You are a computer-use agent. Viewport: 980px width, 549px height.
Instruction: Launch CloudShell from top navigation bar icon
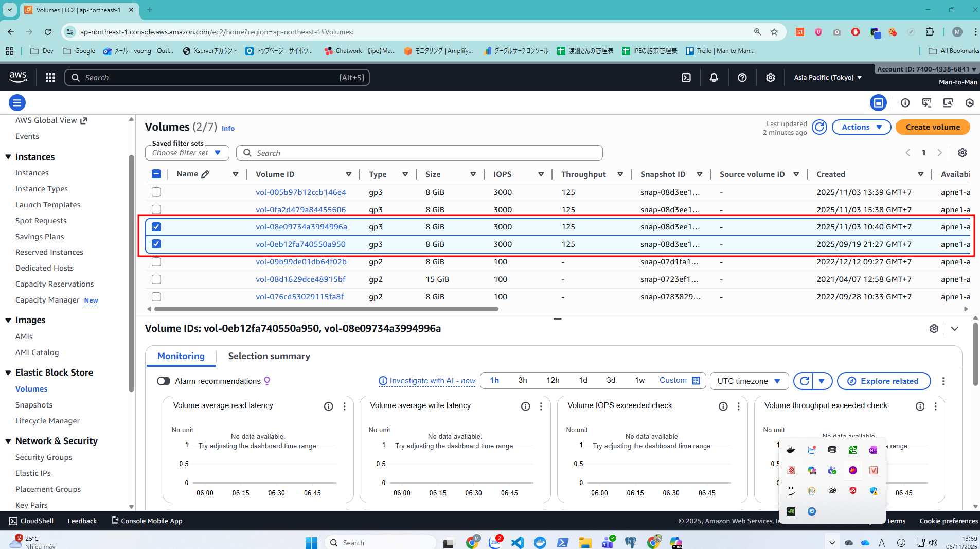click(686, 78)
